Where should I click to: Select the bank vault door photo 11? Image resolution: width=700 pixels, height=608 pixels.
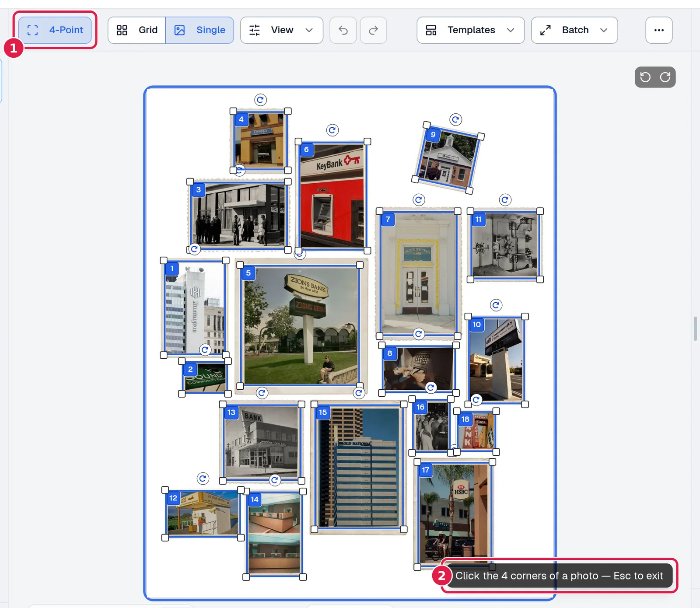pos(505,245)
